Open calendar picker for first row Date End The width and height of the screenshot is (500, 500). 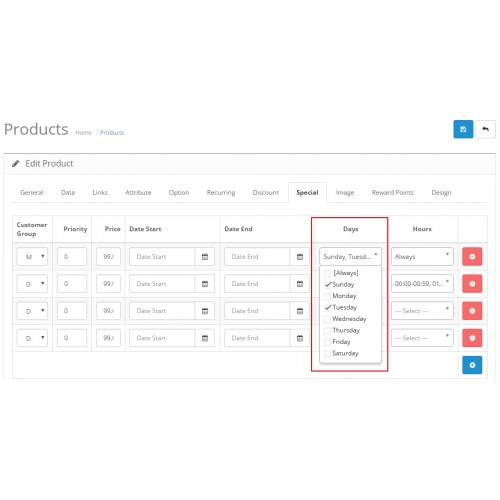coord(300,256)
